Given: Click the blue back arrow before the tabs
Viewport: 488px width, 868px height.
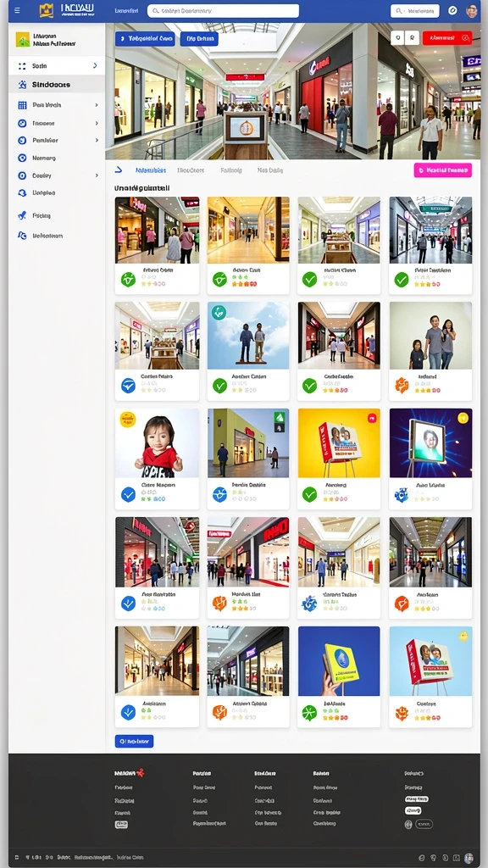Looking at the screenshot, I should click(x=119, y=170).
